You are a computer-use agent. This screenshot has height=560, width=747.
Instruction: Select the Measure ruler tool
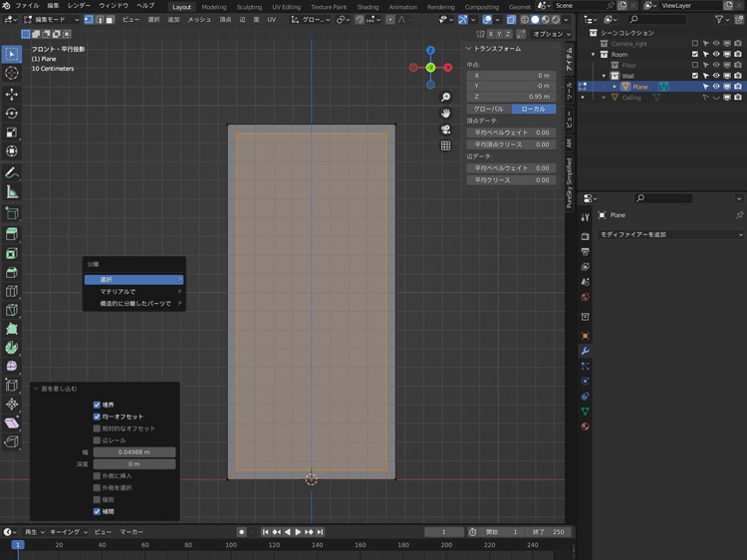tap(12, 192)
